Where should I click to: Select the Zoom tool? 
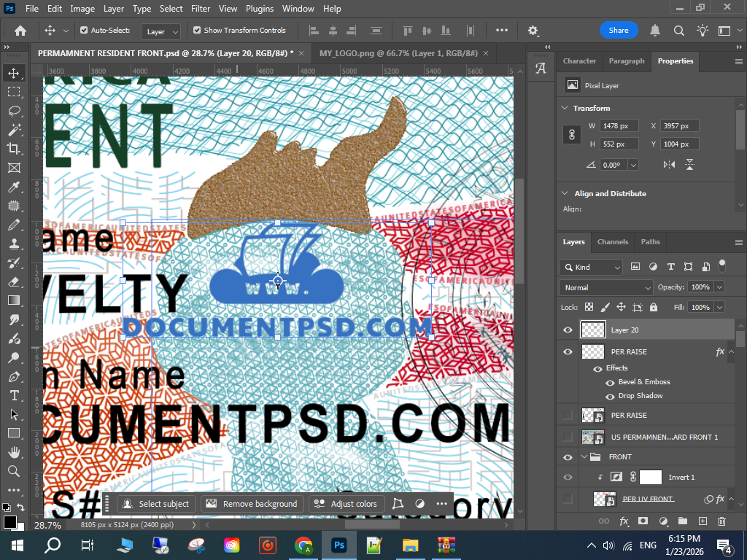(x=14, y=471)
